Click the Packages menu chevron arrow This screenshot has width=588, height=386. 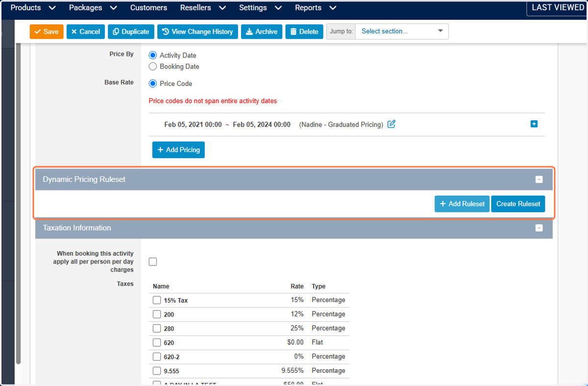click(114, 8)
